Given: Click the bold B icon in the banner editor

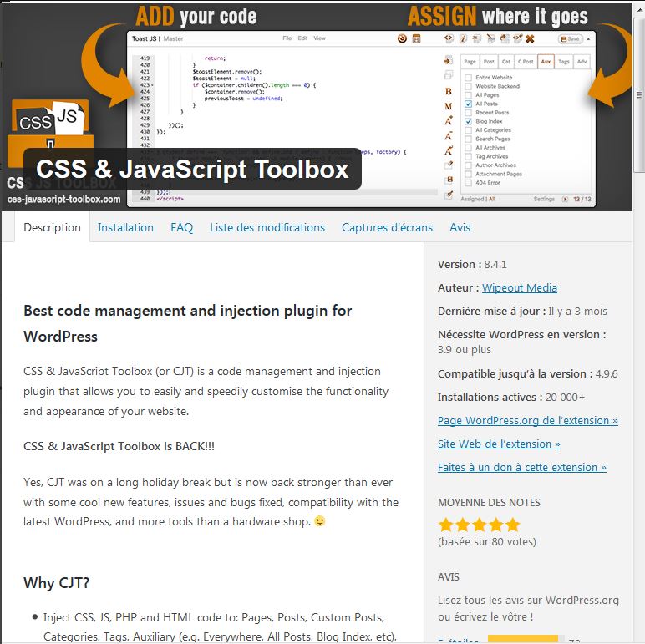Looking at the screenshot, I should tap(449, 91).
